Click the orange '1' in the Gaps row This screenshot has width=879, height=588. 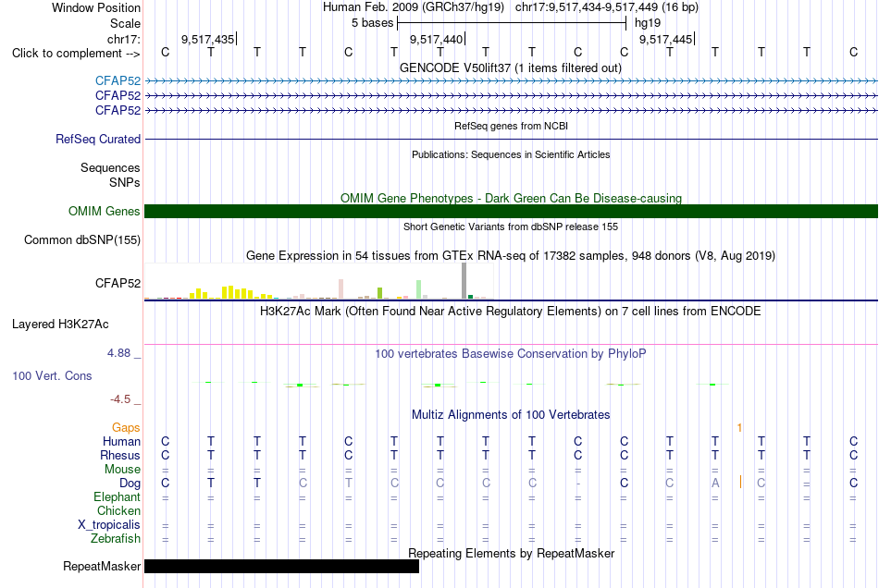739,428
